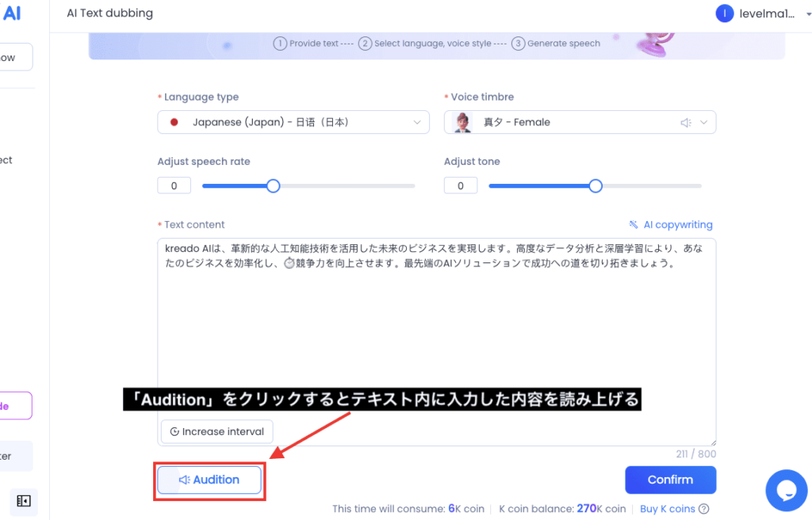Click the 'Adjust speech rate' label
Image resolution: width=812 pixels, height=520 pixels.
[x=204, y=162]
